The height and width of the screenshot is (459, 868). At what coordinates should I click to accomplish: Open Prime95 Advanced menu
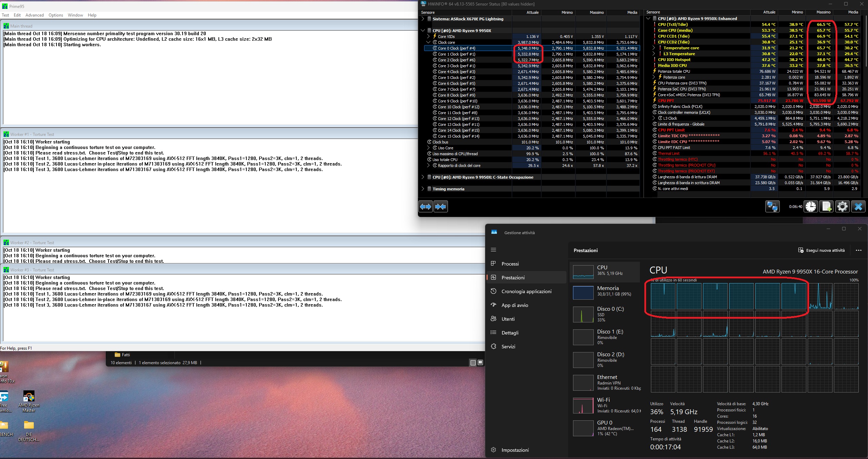click(x=34, y=15)
